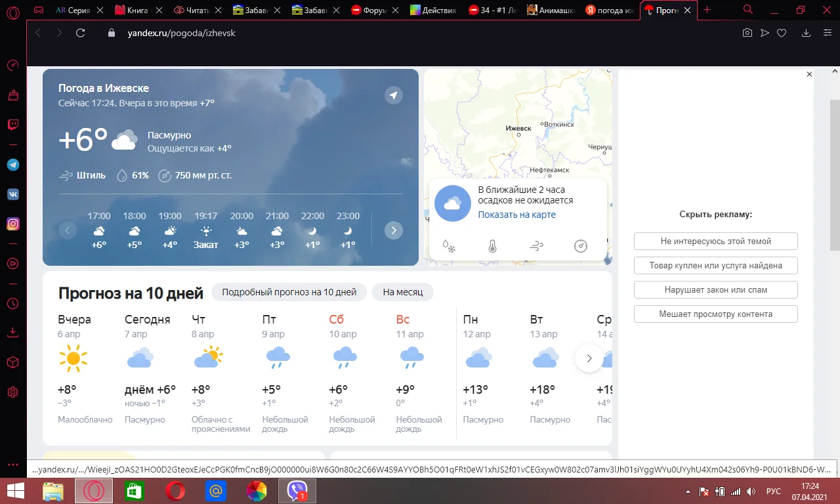
Task: Expand the next days in the 10-day forecast
Action: click(x=589, y=358)
